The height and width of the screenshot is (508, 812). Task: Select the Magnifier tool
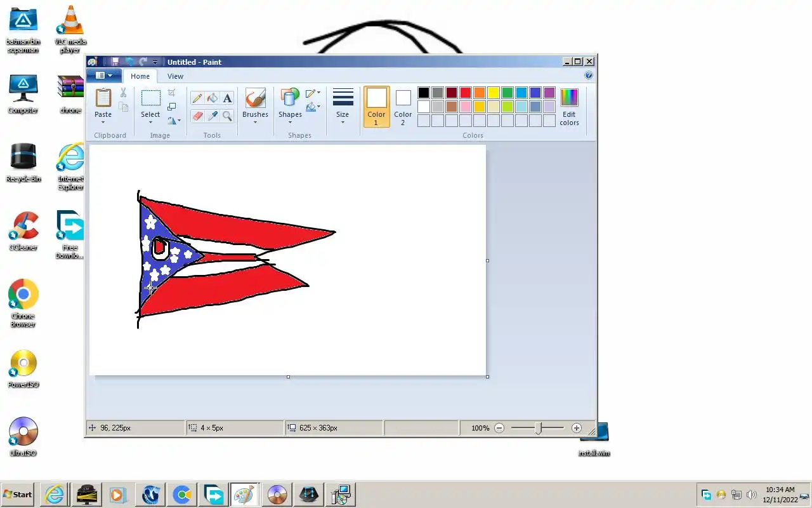tap(227, 116)
